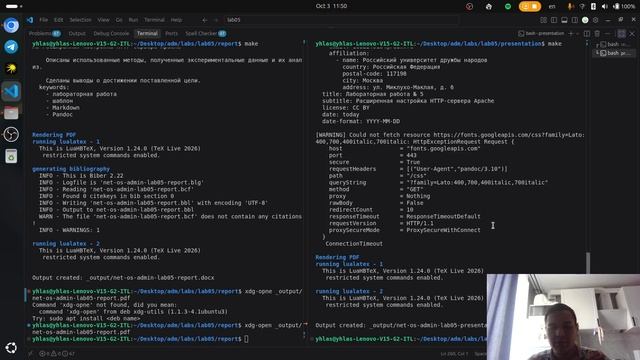Click the red circular tray icon
This screenshot has height=360, width=640.
469,6
